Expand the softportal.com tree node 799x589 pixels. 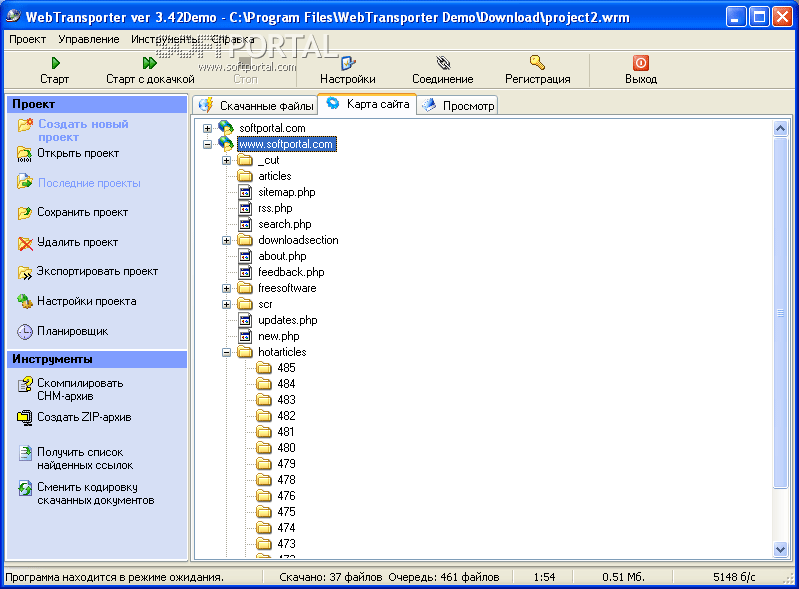[x=207, y=128]
